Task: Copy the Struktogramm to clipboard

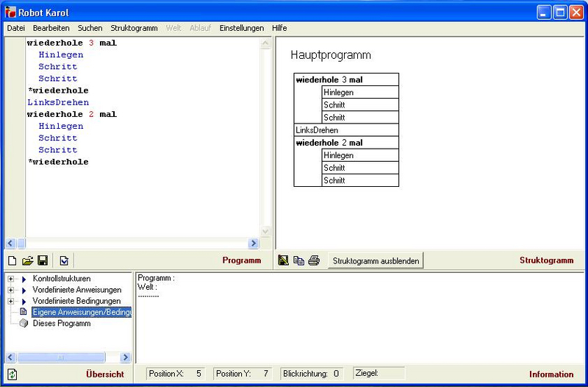Action: 298,260
